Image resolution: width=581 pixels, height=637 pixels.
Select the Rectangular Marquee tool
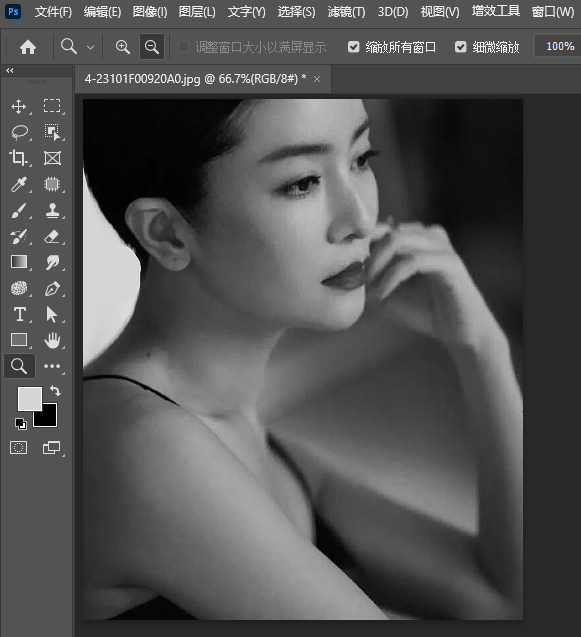tap(52, 106)
